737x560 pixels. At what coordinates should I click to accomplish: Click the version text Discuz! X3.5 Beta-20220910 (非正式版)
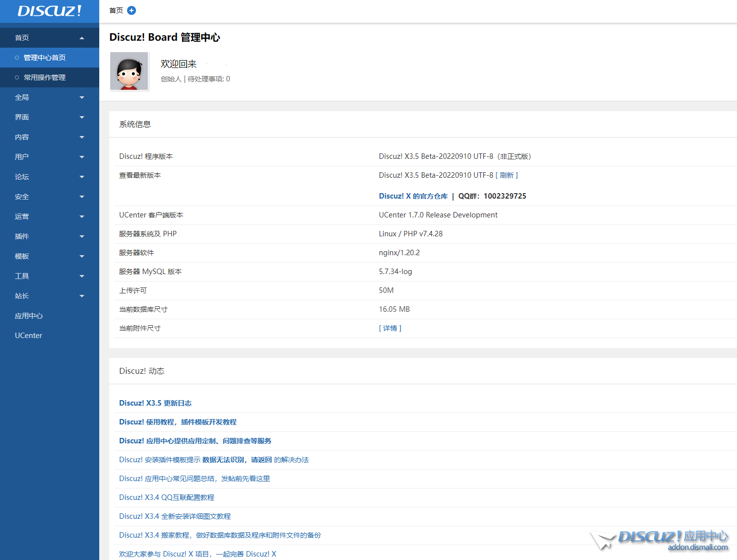[455, 156]
